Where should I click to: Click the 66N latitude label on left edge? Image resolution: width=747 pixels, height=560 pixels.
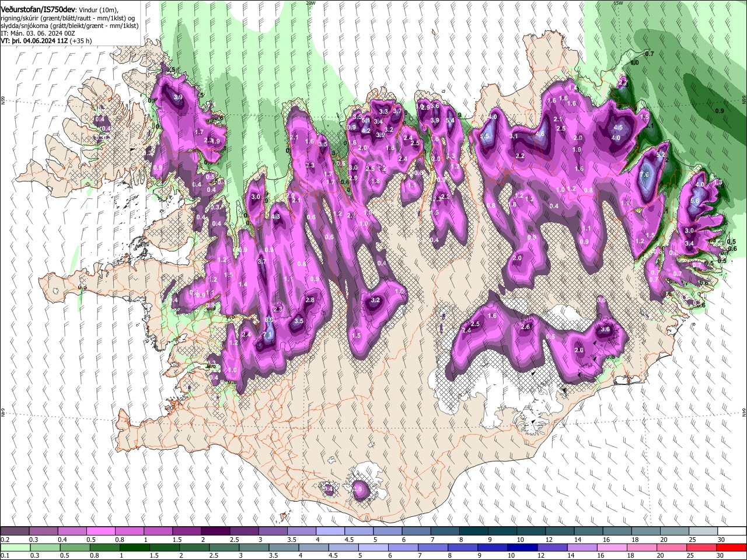[3, 100]
